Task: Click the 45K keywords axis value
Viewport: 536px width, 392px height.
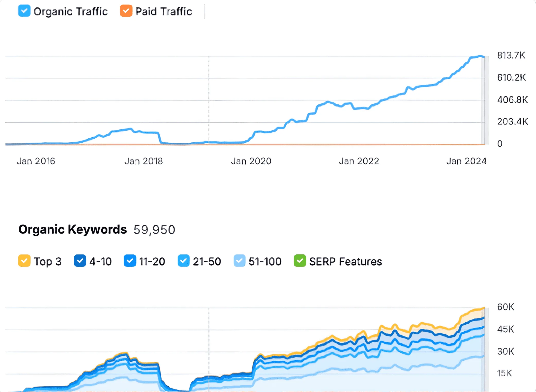Action: coord(506,329)
